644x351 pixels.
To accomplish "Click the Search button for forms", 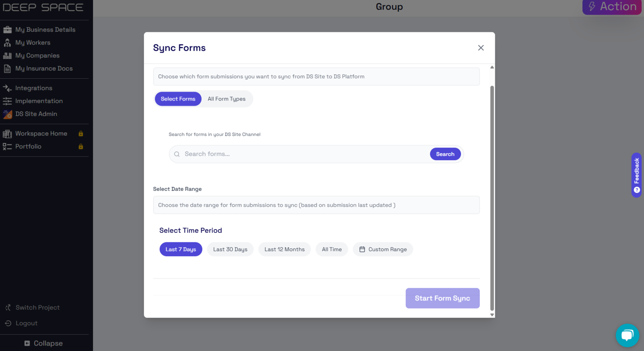I will point(445,154).
